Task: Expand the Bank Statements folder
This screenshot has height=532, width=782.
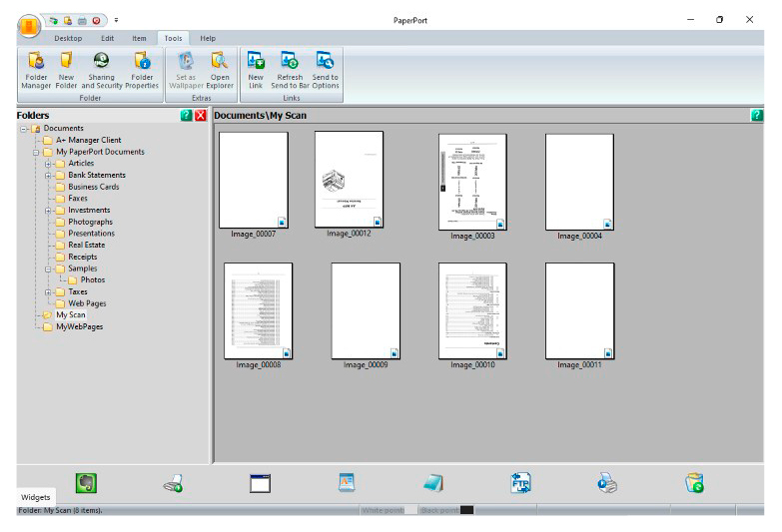Action: click(x=48, y=176)
